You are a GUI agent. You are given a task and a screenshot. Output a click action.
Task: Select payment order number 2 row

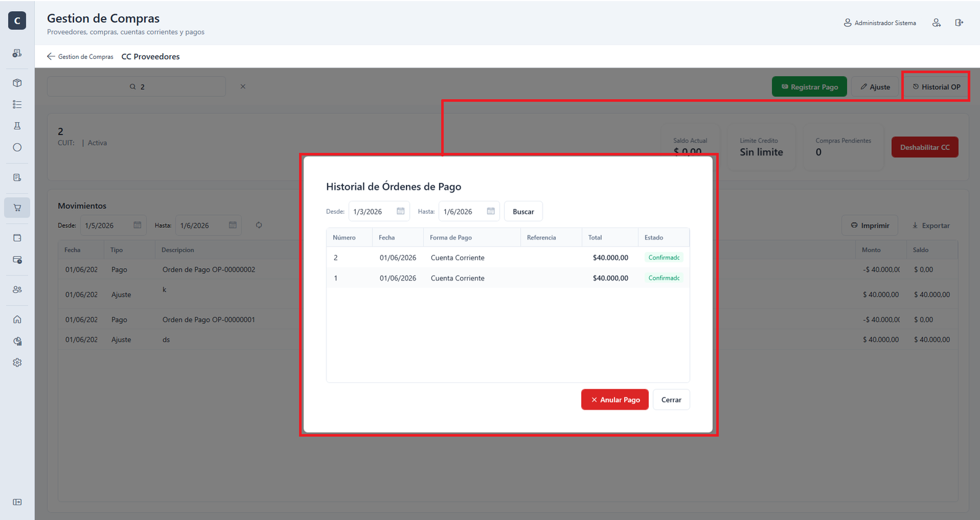click(508, 257)
